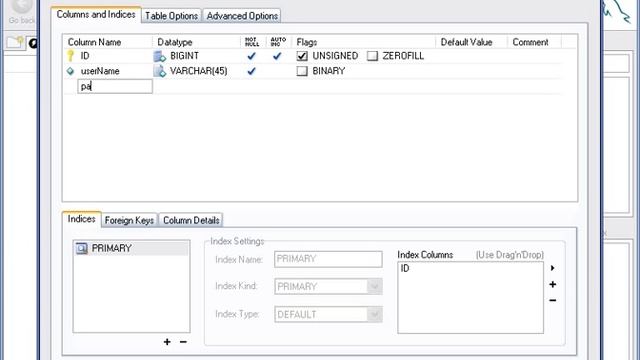Switch to the Foreign Keys tab
640x360 pixels.
pos(129,220)
